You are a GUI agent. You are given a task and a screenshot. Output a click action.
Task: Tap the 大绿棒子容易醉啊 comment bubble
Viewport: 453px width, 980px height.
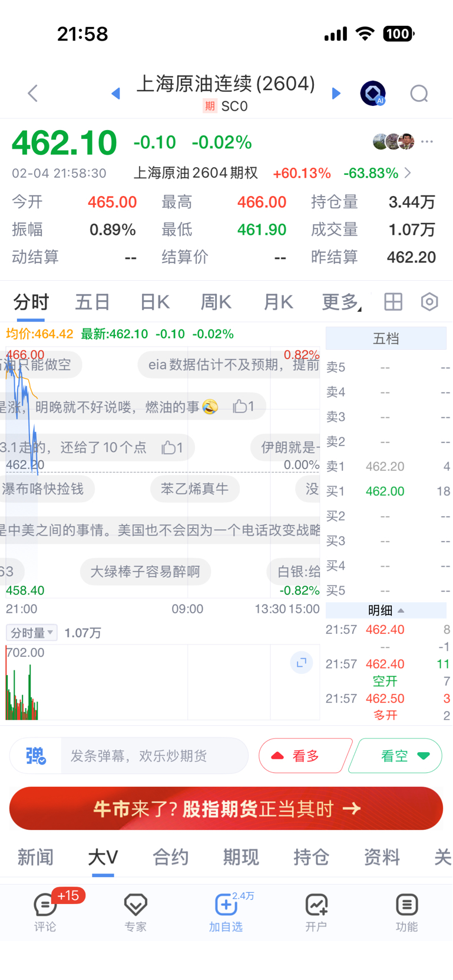(145, 572)
